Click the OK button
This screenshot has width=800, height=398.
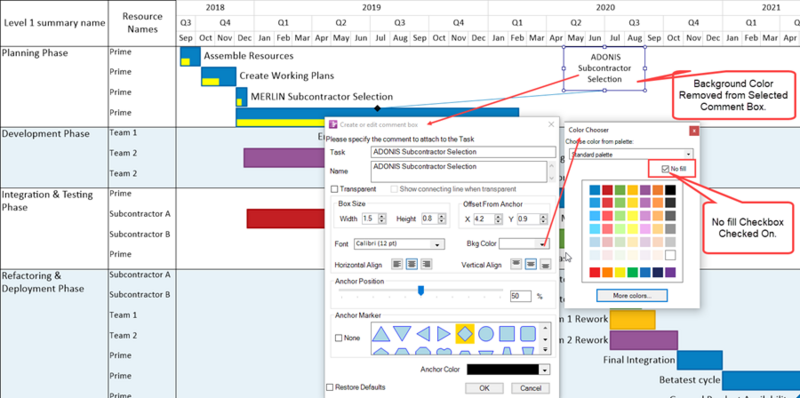pos(484,388)
